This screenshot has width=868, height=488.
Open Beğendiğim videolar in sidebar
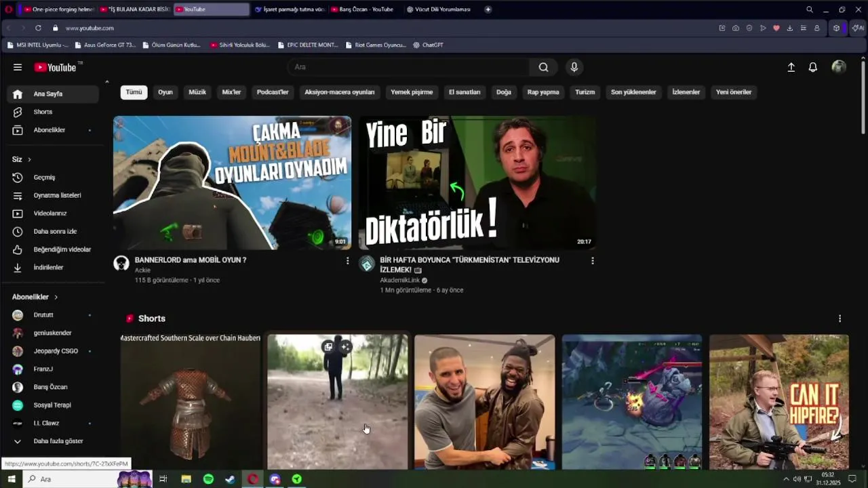coord(54,249)
